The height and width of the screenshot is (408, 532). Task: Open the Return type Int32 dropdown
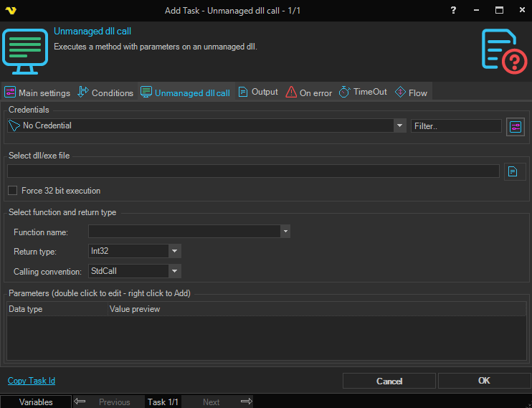174,251
